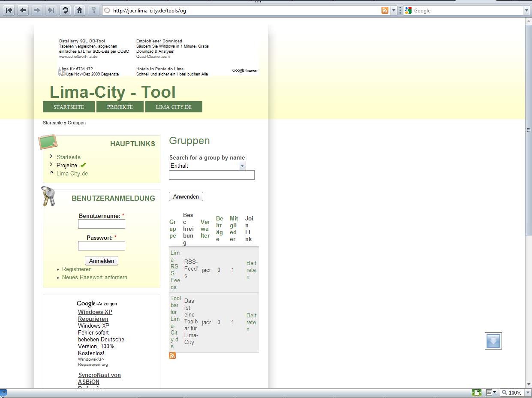
Task: Toggle Fit to Width green icon
Action: pos(476,392)
